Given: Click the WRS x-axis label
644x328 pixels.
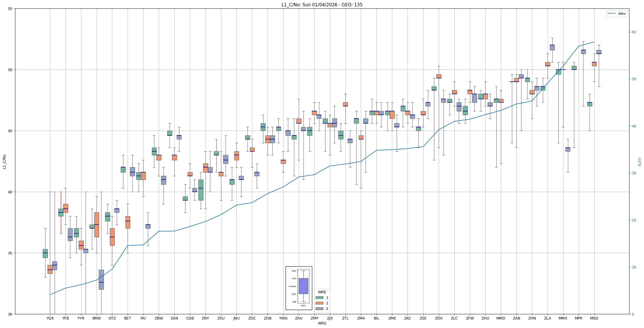Looking at the screenshot, I should 322,323.
